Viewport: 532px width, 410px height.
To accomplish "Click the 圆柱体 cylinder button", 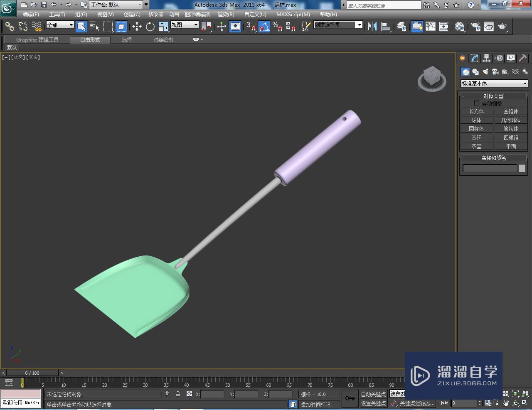I will click(x=477, y=129).
